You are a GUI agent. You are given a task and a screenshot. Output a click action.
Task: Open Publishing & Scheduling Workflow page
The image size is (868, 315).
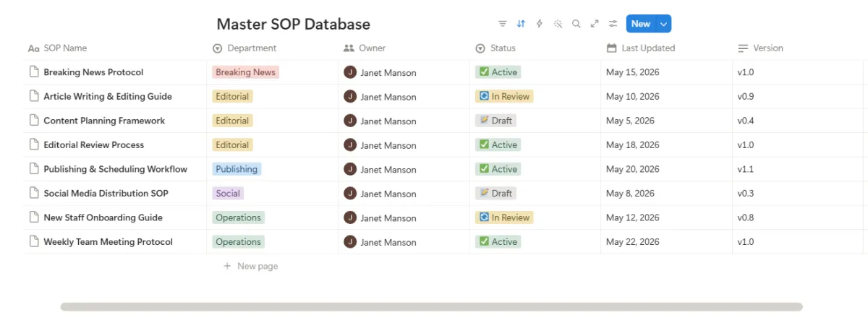pos(116,169)
